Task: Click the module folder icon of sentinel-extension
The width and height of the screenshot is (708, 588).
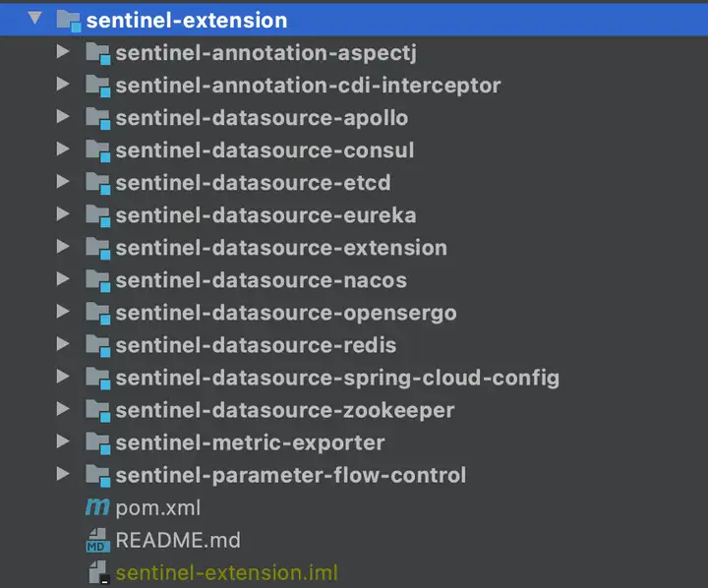Action: (x=69, y=22)
